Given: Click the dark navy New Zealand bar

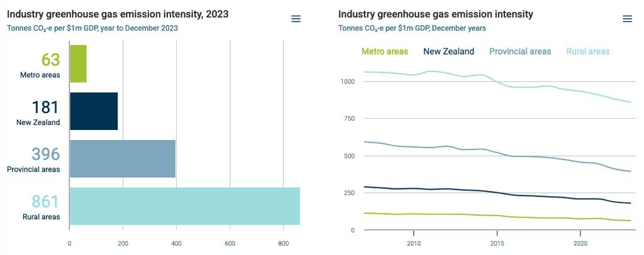Looking at the screenshot, I should pos(94,111).
